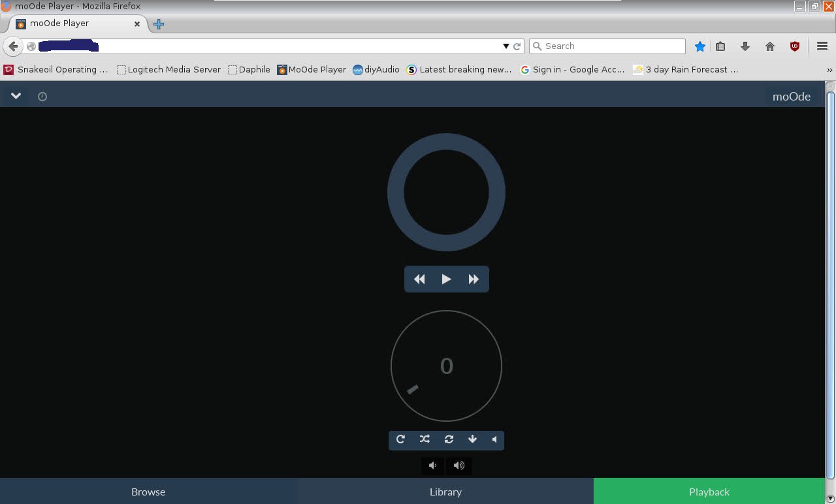Go back with the Firefox back arrow
The height and width of the screenshot is (504, 836).
tap(13, 46)
